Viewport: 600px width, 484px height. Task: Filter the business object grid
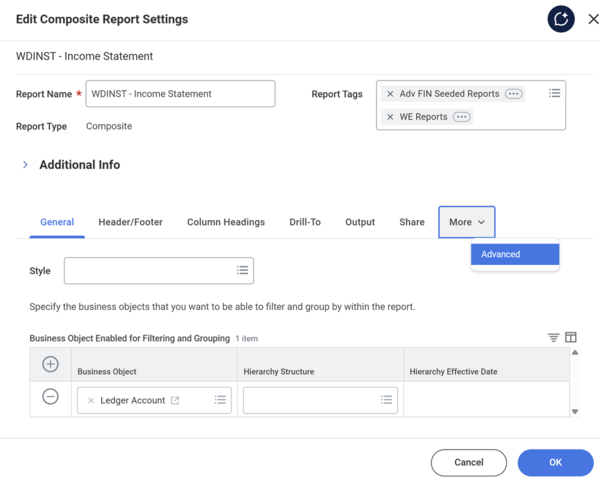click(x=553, y=337)
